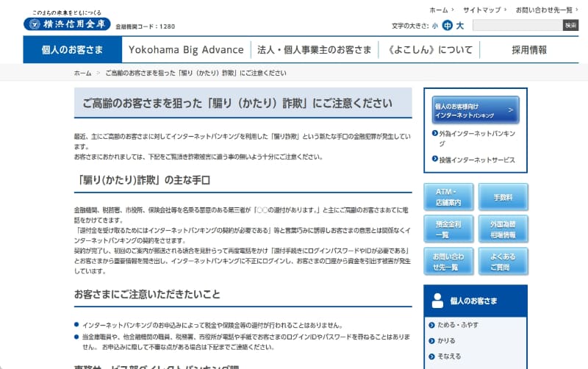
Task: Switch to Yokohama Big Advance tab
Action: click(186, 50)
